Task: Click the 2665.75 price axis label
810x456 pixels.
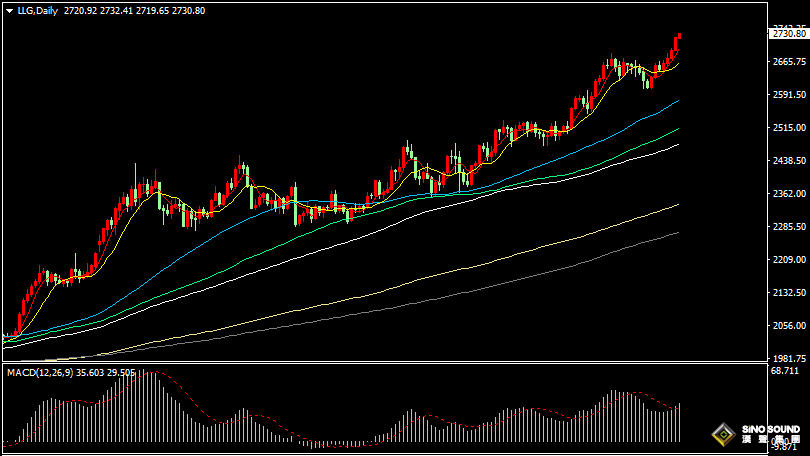Action: [x=788, y=62]
